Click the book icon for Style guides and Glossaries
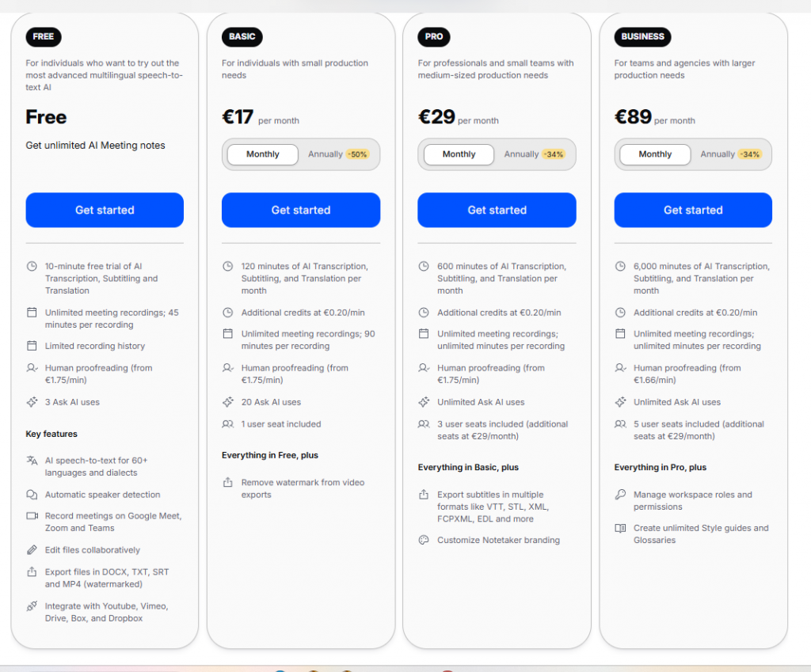This screenshot has height=672, width=811. tap(620, 528)
